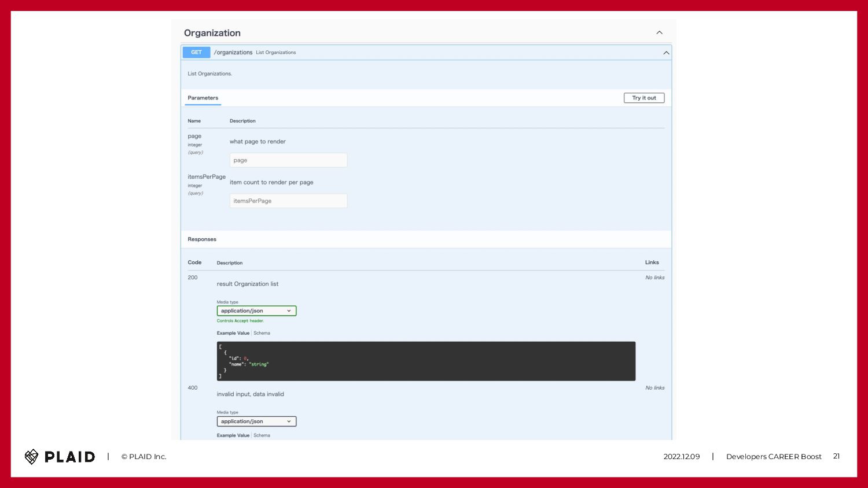Collapse the GET /organizations operation chevron
868x488 pixels.
tap(666, 53)
